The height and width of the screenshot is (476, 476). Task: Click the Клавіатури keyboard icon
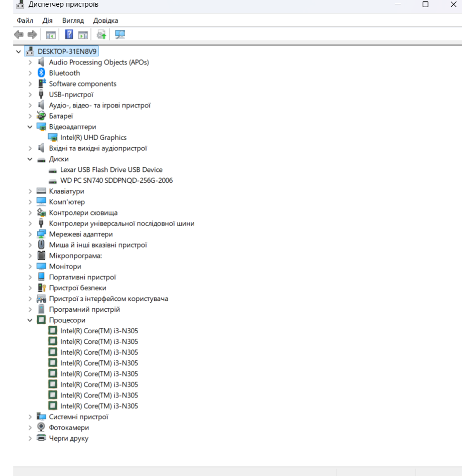coord(41,191)
